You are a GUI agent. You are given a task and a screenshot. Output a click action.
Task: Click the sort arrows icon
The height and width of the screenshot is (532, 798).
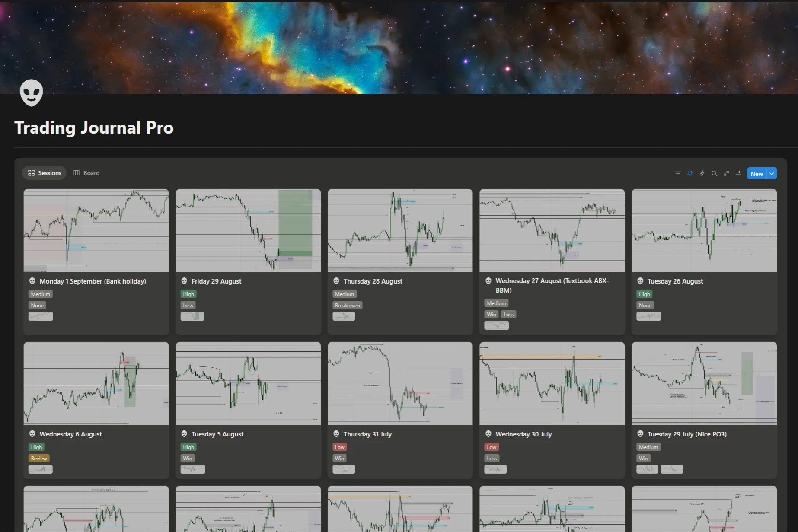click(x=689, y=173)
